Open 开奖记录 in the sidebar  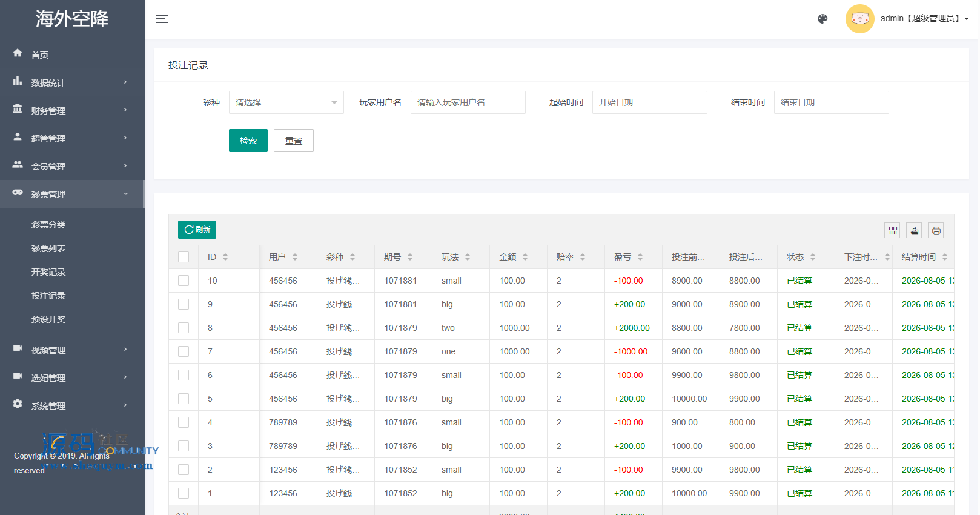[48, 272]
